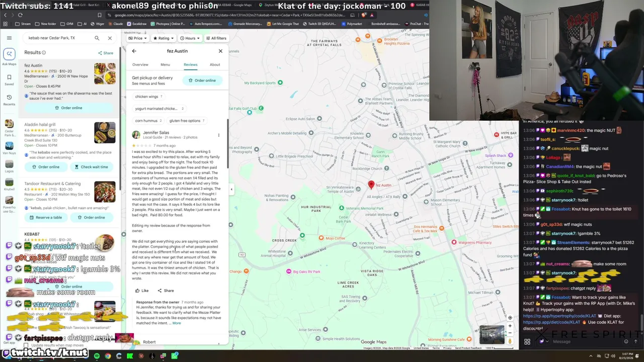644x362 pixels.
Task: Toggle the chicken wings review filter chip
Action: [148, 97]
